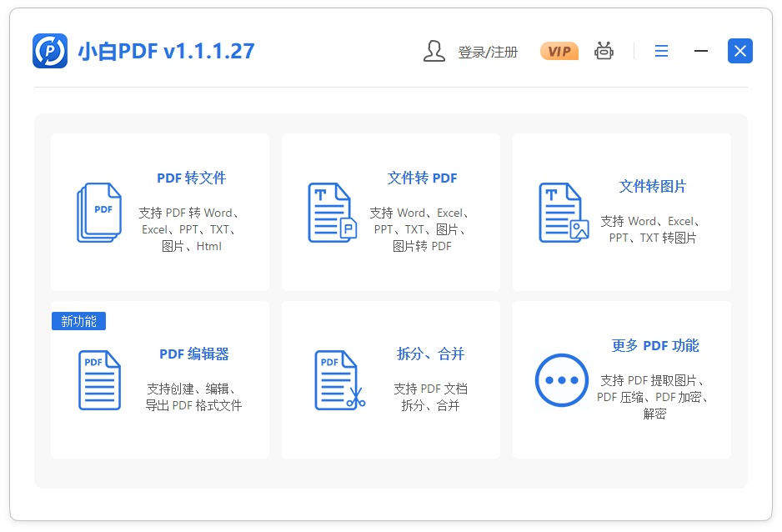Image resolution: width=782 pixels, height=532 pixels.
Task: Click the 小白PDF circular logo
Action: tap(50, 51)
